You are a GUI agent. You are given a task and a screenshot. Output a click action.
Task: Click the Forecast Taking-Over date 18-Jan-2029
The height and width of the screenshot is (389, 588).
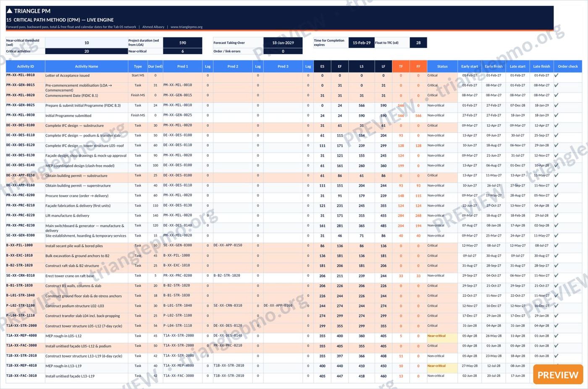[x=283, y=43]
